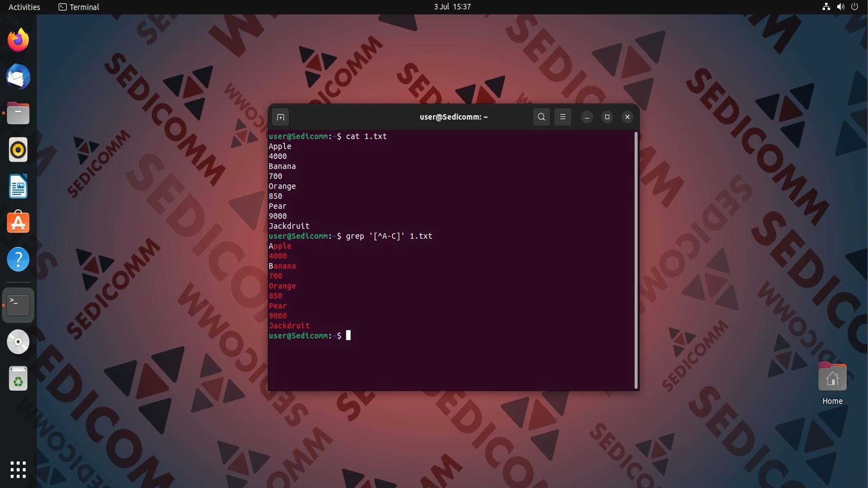Open the Terminal app menu in top bar

point(79,7)
